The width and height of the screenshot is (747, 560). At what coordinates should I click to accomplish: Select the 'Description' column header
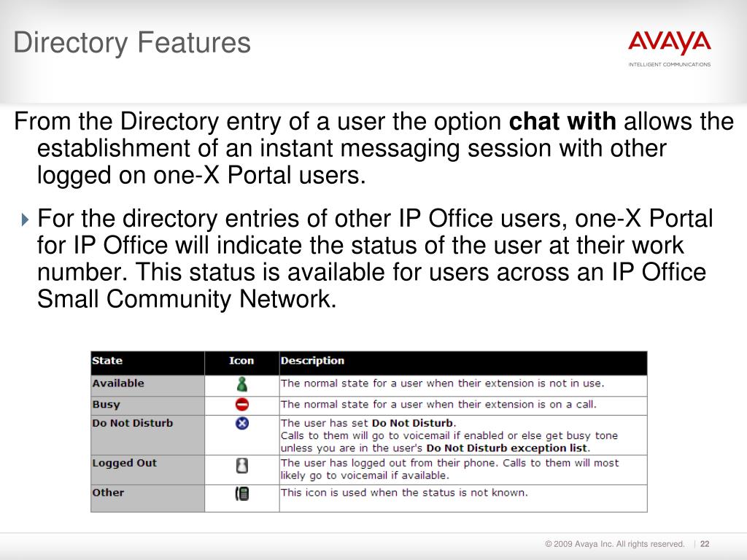(x=463, y=363)
